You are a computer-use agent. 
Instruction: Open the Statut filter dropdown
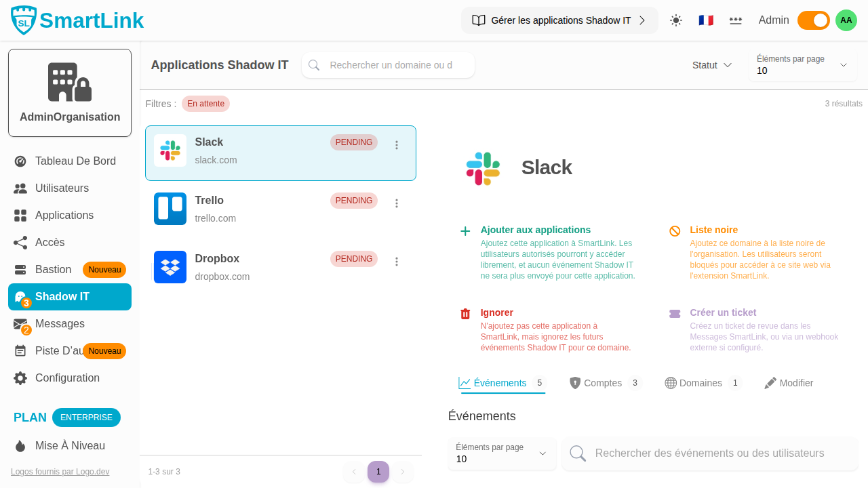(x=711, y=65)
